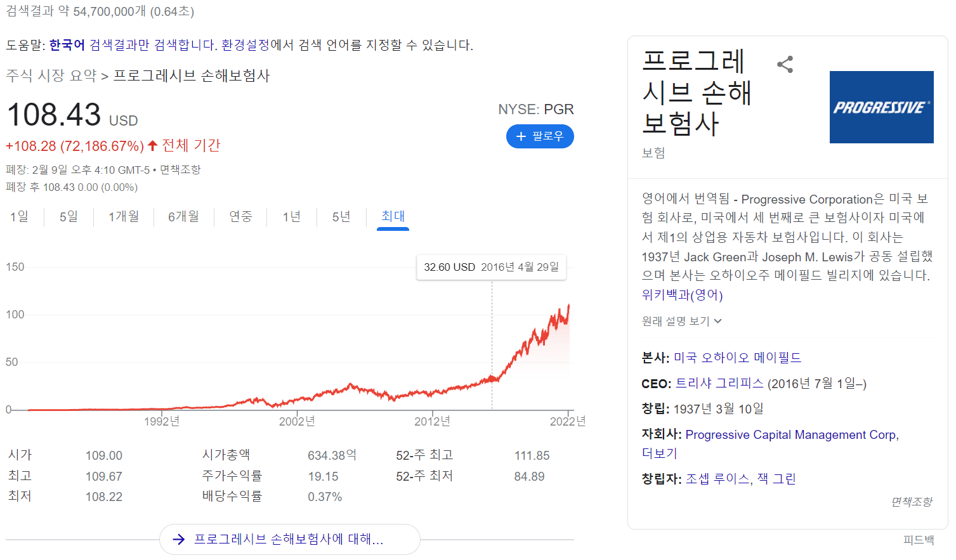This screenshot has height=560, width=956.
Task: Open 환경설정 preferences link for search language
Action: tap(245, 45)
